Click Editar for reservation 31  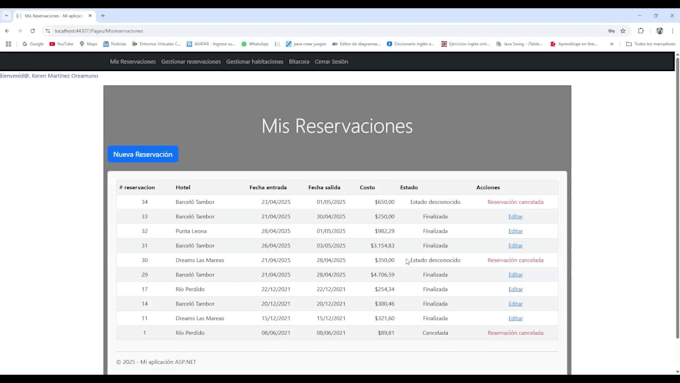click(515, 246)
